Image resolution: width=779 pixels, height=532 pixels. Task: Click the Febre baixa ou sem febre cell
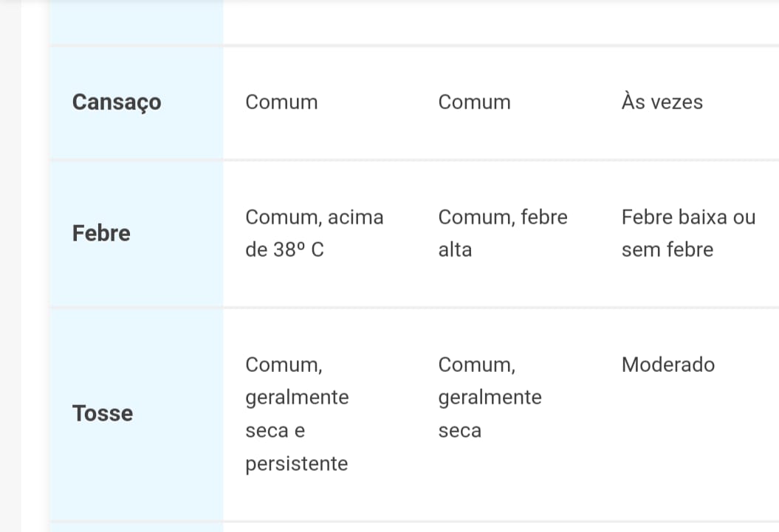(x=688, y=233)
